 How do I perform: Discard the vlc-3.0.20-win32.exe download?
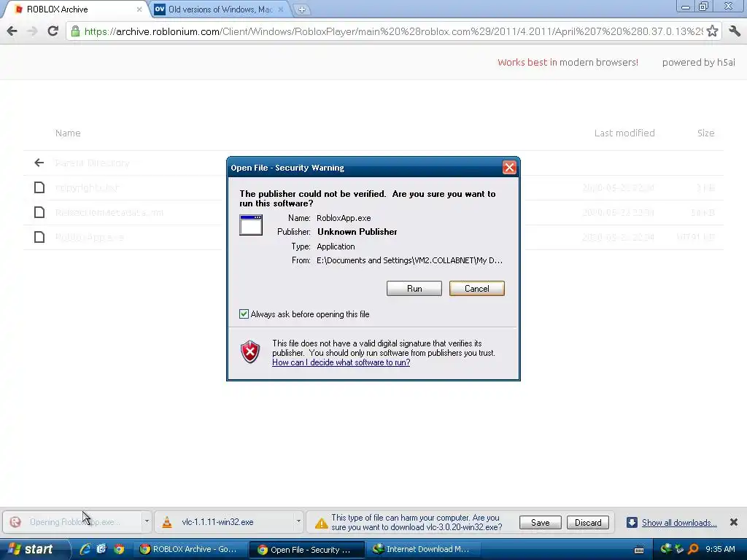coord(588,523)
